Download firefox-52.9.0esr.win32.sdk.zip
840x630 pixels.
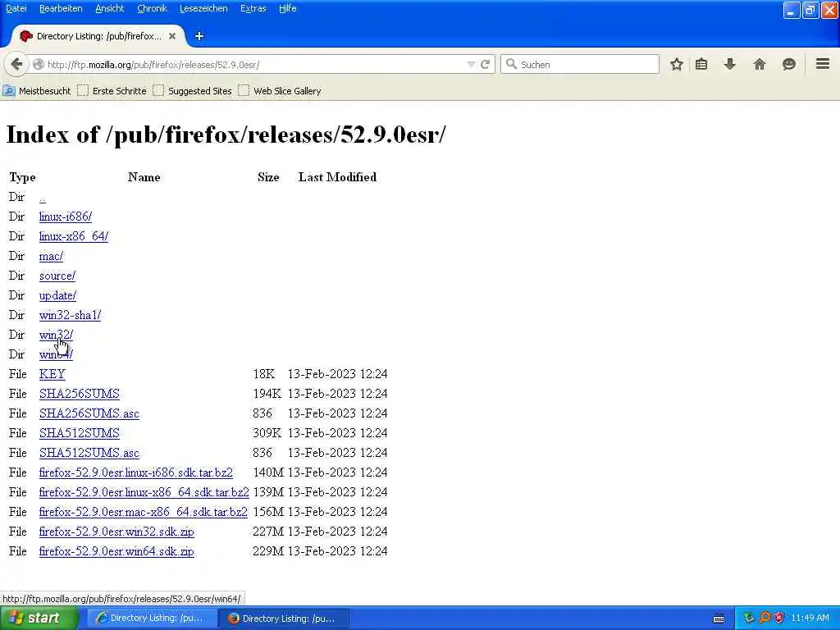(x=116, y=532)
